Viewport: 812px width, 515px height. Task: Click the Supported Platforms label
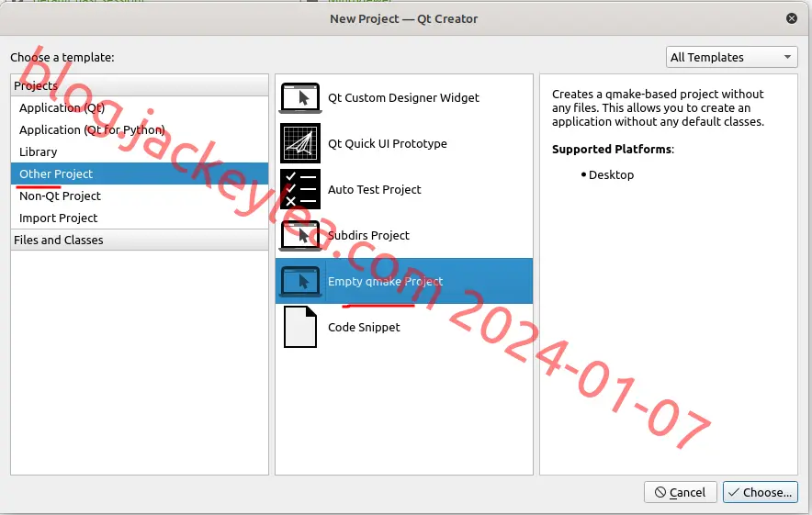click(x=613, y=149)
